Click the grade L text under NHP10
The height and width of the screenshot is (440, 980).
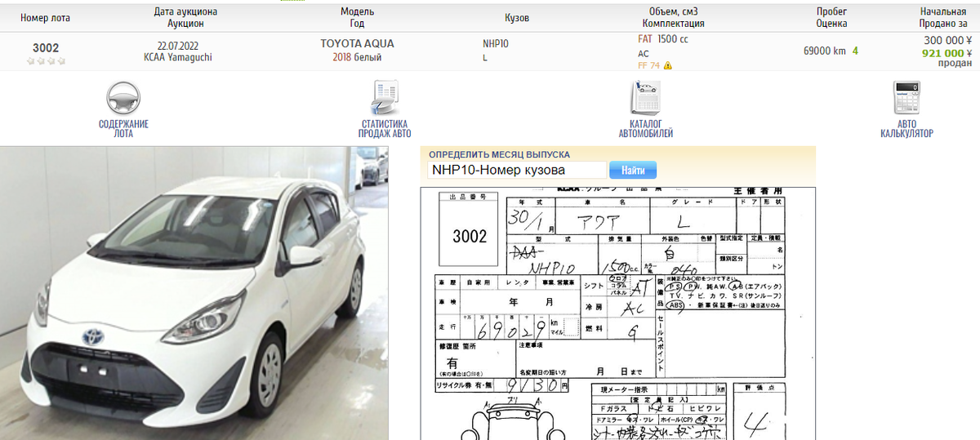tap(485, 58)
